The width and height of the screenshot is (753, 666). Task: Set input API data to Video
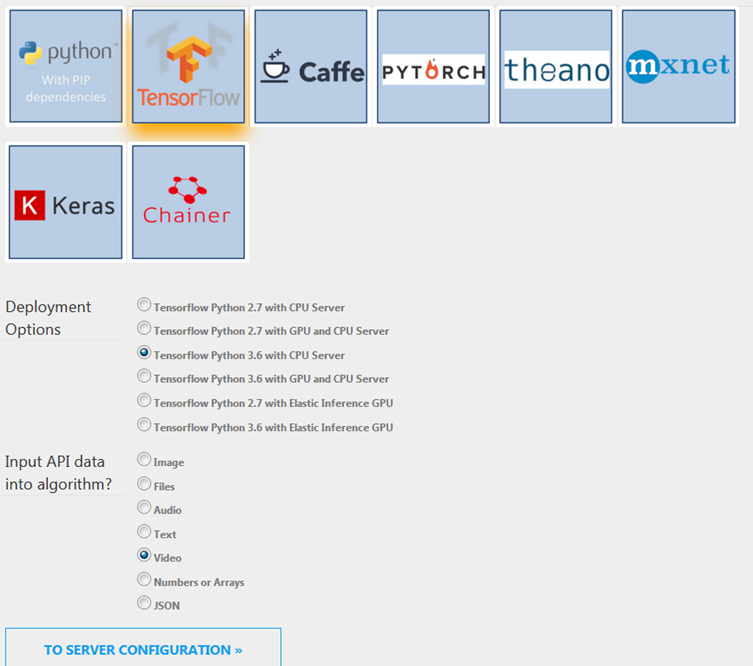point(144,555)
